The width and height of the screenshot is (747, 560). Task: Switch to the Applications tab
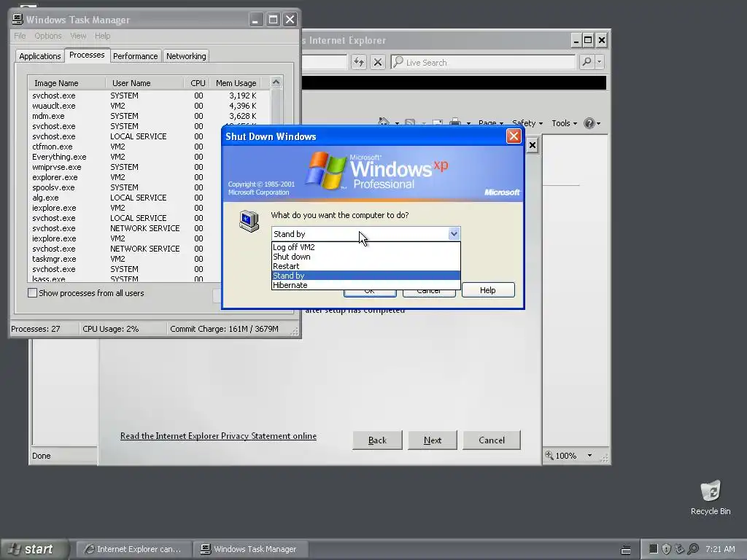pos(39,56)
